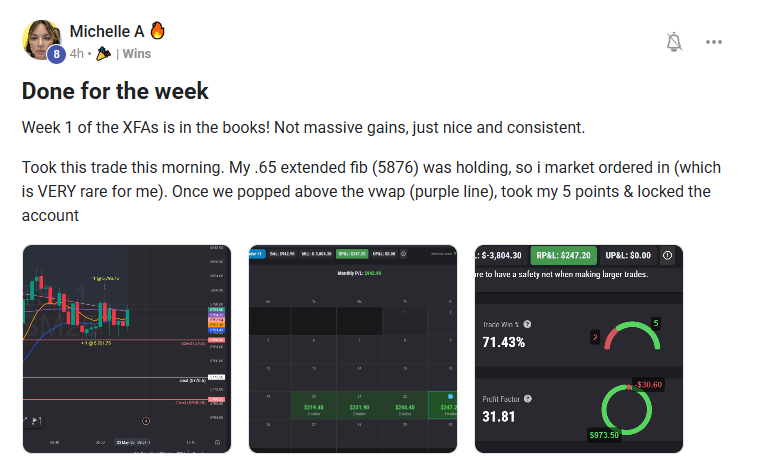Open the Done for the week title
This screenshot has height=463, width=760.
coord(115,91)
